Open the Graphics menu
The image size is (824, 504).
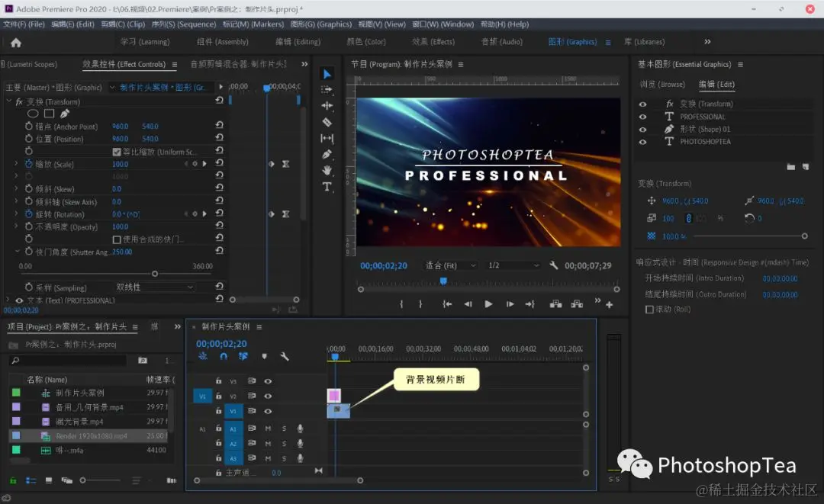pos(321,24)
